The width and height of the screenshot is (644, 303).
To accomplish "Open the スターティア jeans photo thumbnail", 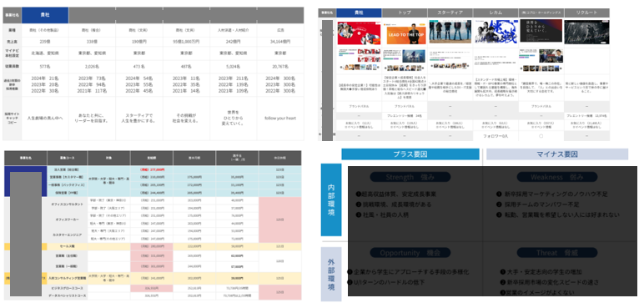I will (450, 32).
